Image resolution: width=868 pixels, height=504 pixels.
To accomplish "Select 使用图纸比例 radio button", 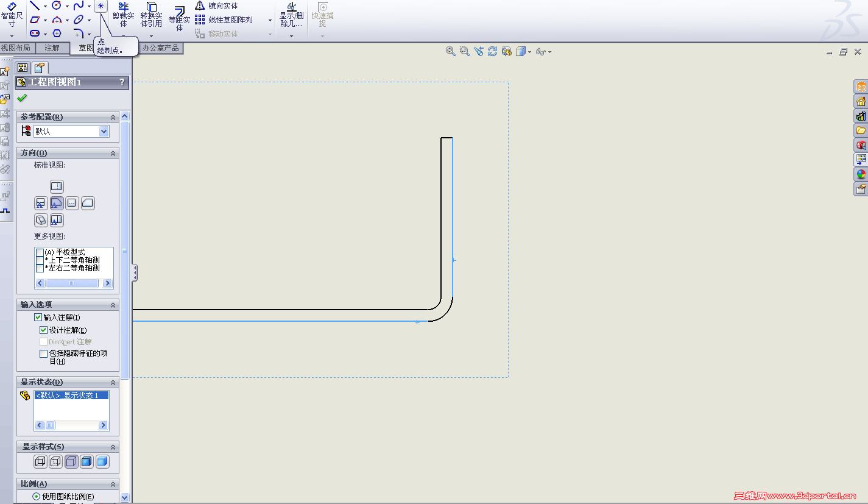I will point(36,497).
